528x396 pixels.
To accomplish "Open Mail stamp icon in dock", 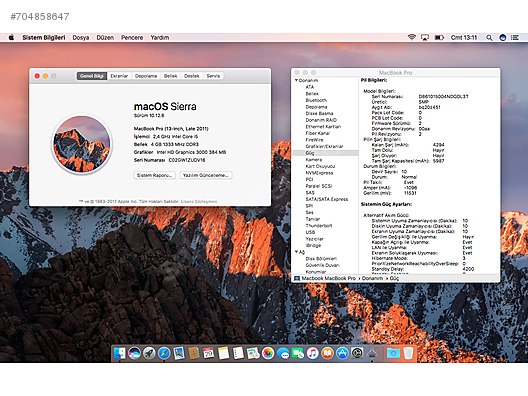I will 179,353.
